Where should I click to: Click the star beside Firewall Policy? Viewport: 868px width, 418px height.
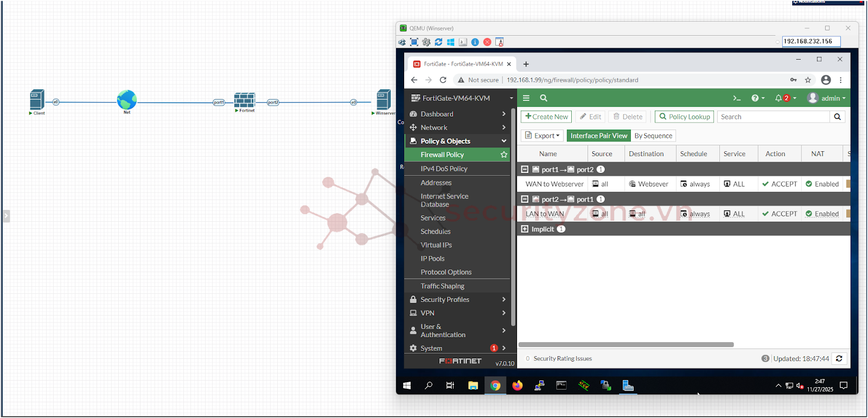504,155
